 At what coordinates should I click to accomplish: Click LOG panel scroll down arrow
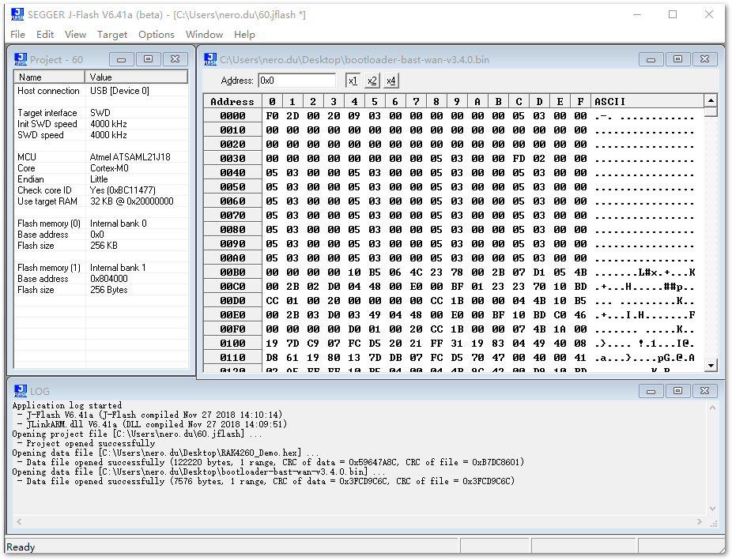712,508
